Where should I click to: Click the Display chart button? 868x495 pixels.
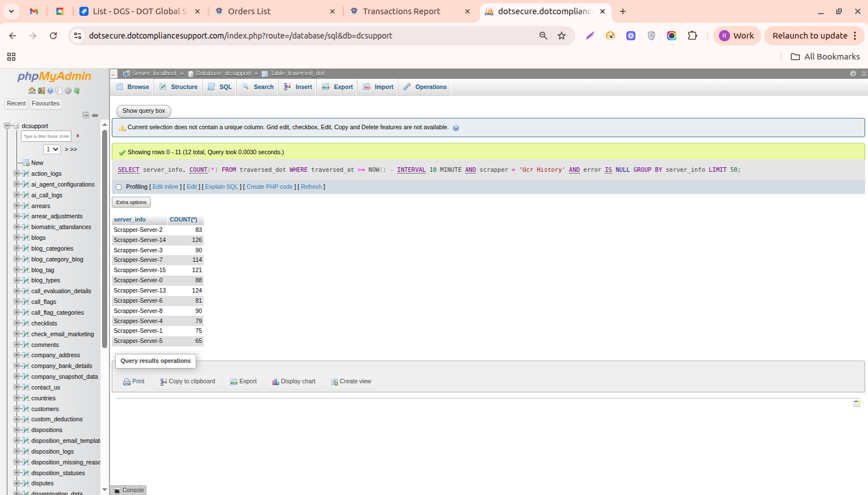pyautogui.click(x=293, y=382)
